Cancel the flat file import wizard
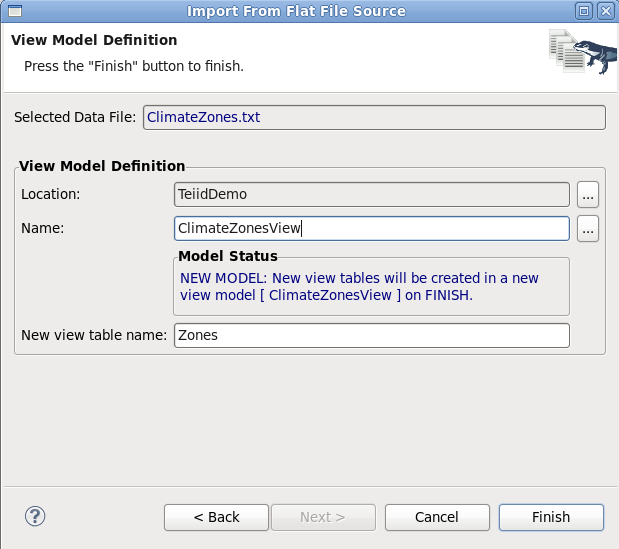 pyautogui.click(x=437, y=517)
